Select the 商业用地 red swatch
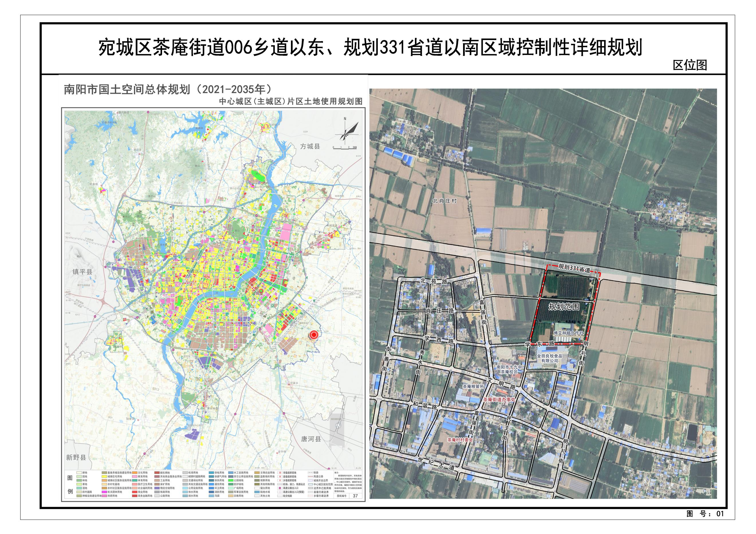 [x=134, y=492]
